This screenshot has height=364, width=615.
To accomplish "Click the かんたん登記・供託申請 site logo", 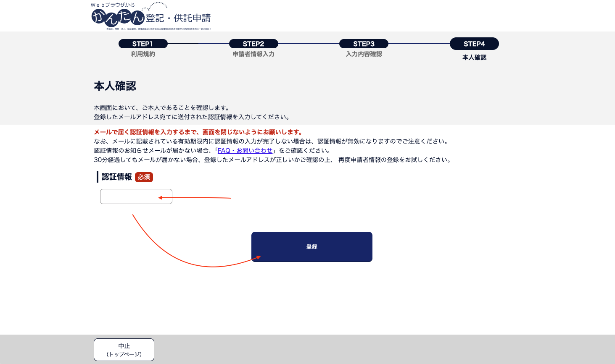I will click(x=151, y=17).
